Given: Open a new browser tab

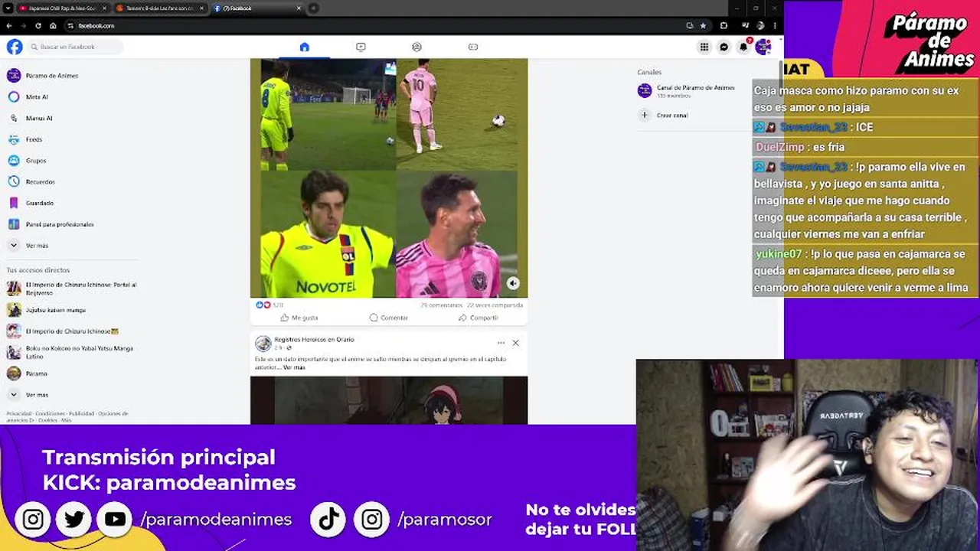Looking at the screenshot, I should pyautogui.click(x=313, y=8).
